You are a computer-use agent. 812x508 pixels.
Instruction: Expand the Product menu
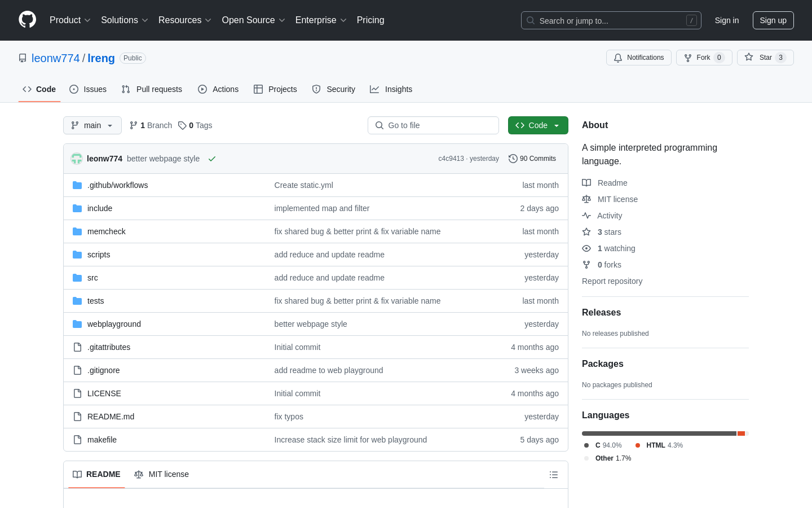point(70,20)
